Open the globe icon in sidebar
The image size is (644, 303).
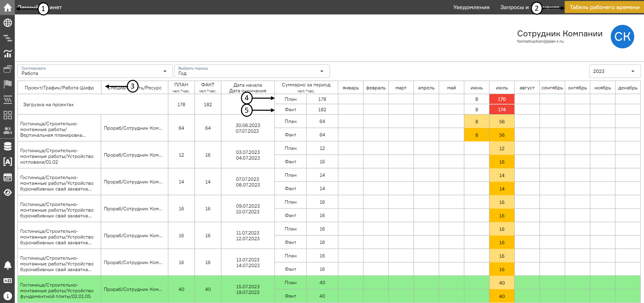tap(7, 23)
